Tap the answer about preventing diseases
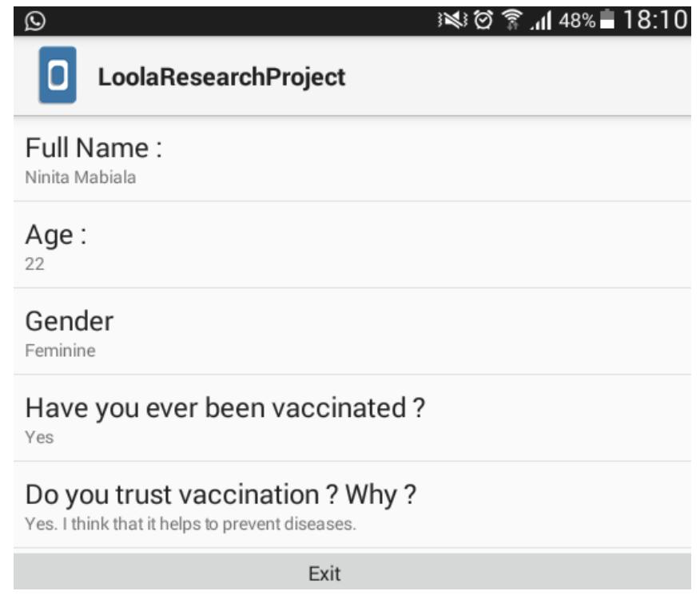 click(x=190, y=525)
